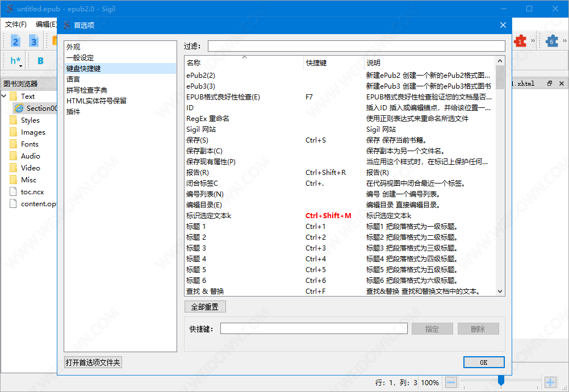Zoom out with the minus button
This screenshot has height=392, width=569.
click(x=451, y=382)
